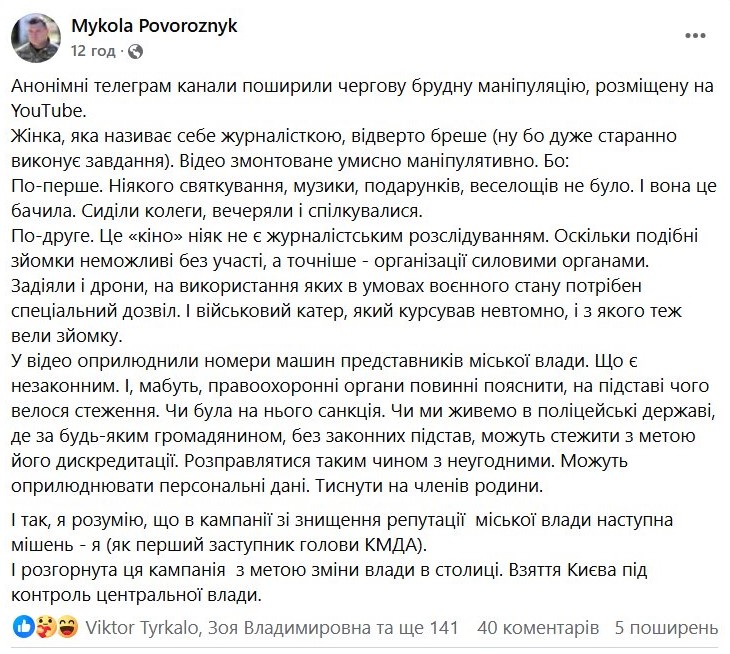Show the 'та ще 141' other reactors
Screen dimensions: 730x654
417,628
